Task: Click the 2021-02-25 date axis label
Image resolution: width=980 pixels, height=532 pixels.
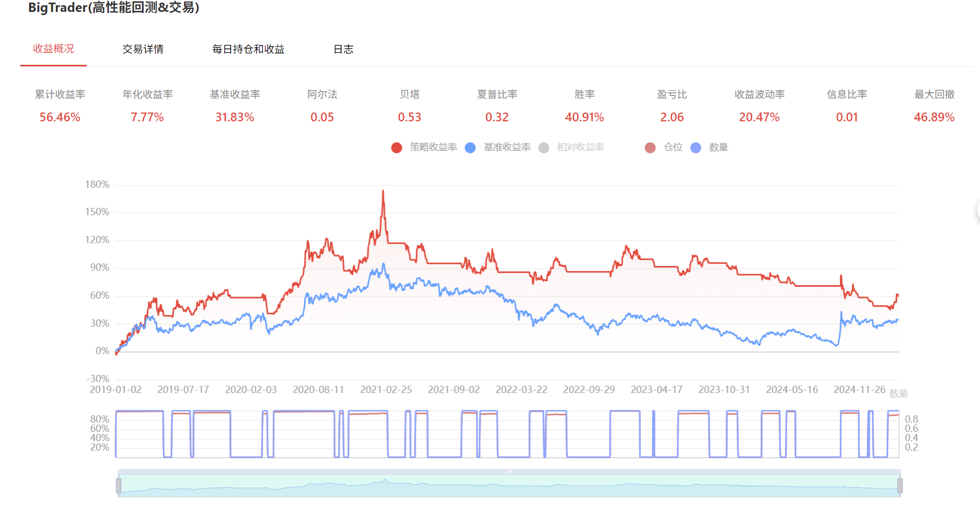Action: tap(386, 389)
